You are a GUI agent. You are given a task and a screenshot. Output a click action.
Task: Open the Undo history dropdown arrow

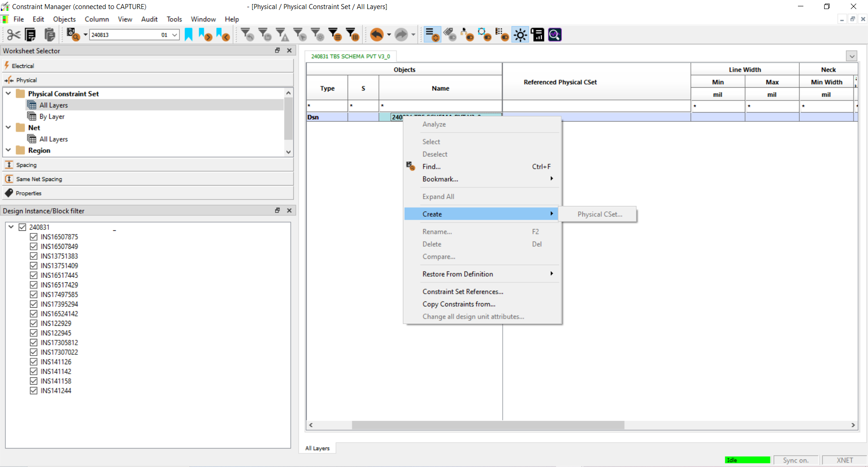coord(389,35)
